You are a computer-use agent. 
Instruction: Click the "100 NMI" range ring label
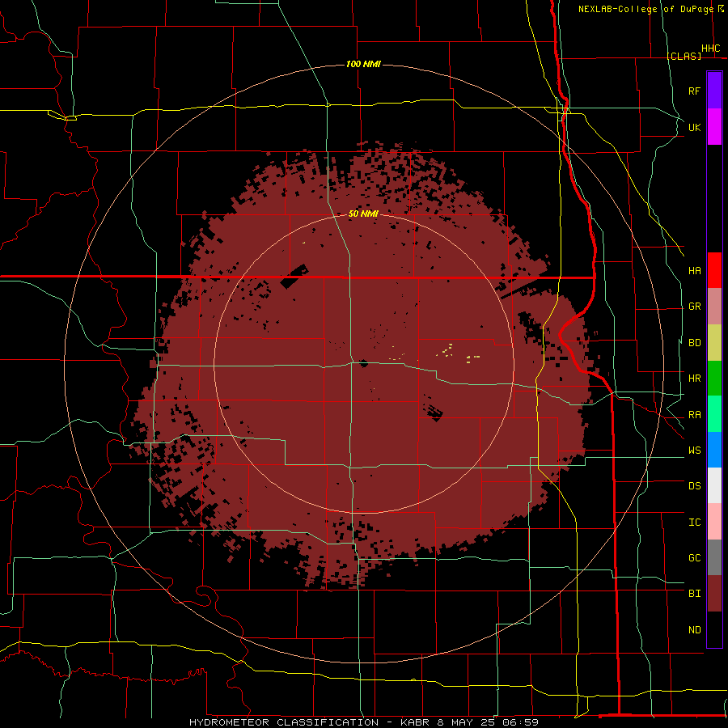[x=363, y=64]
